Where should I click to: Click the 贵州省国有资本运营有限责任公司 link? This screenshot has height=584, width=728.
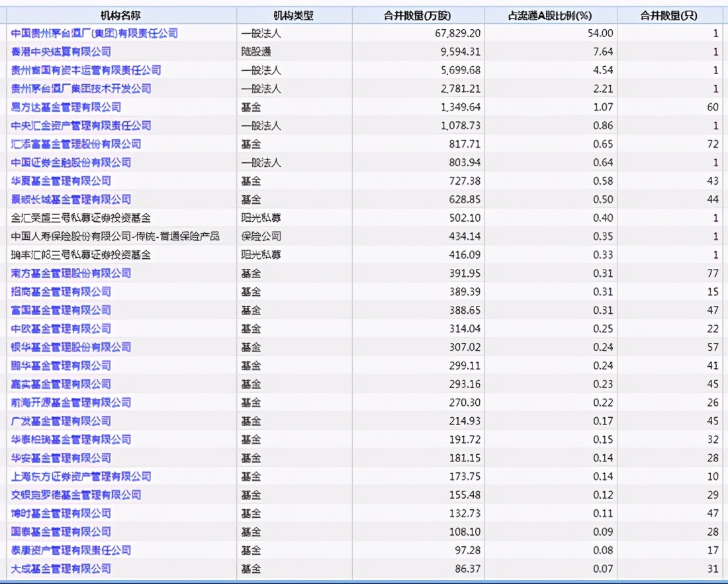86,70
